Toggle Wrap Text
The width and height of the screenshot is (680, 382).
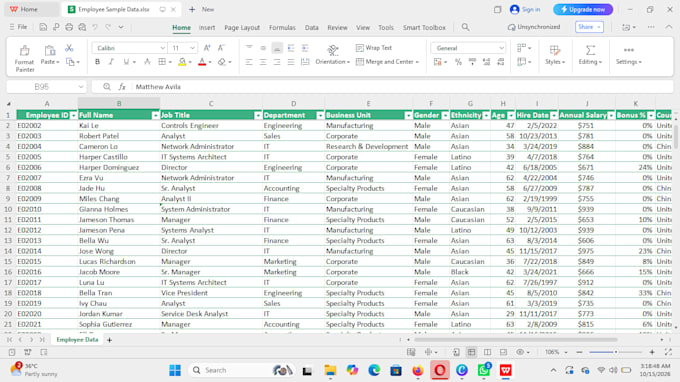[373, 48]
